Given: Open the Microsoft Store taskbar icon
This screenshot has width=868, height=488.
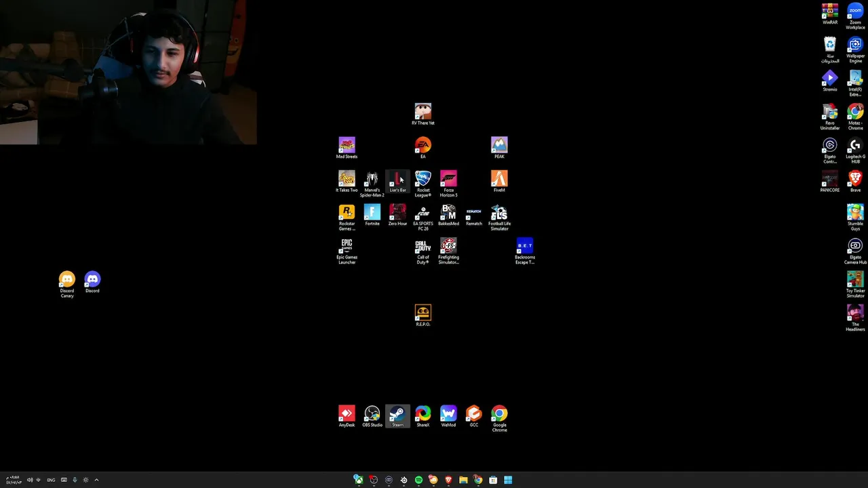Looking at the screenshot, I should [x=493, y=480].
